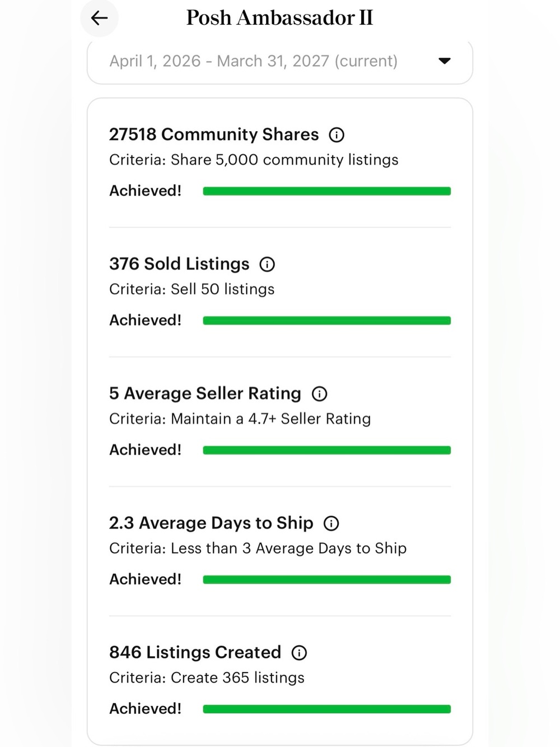The height and width of the screenshot is (747, 560).
Task: Select the 5 Average Seller Rating heading
Action: 205,393
